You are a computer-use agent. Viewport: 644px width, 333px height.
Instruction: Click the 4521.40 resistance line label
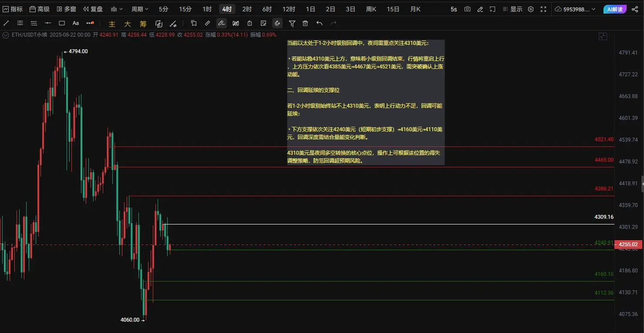pyautogui.click(x=604, y=139)
